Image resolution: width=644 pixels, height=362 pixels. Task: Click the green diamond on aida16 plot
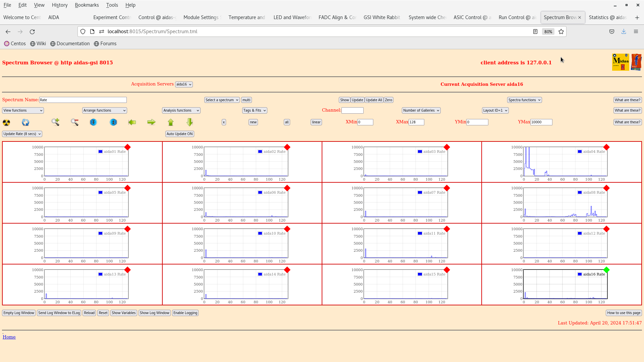coord(606,270)
